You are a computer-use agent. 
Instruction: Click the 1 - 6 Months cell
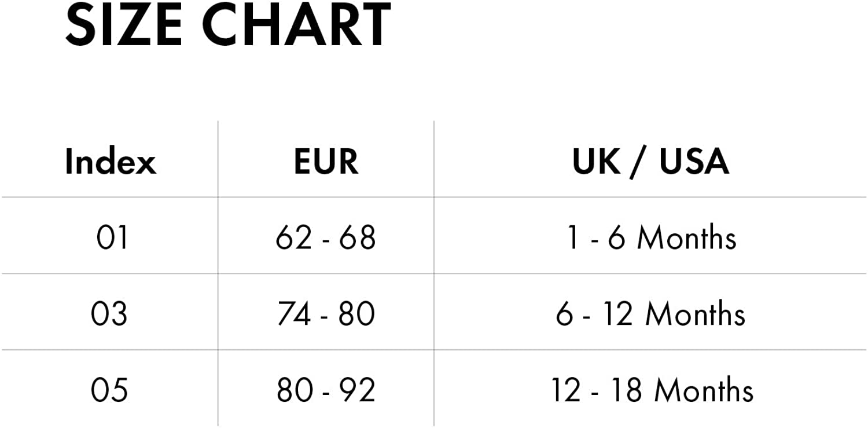(x=652, y=237)
